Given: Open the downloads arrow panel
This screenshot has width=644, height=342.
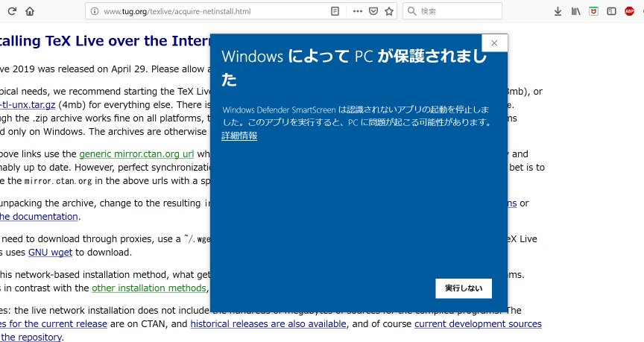Looking at the screenshot, I should [x=558, y=11].
